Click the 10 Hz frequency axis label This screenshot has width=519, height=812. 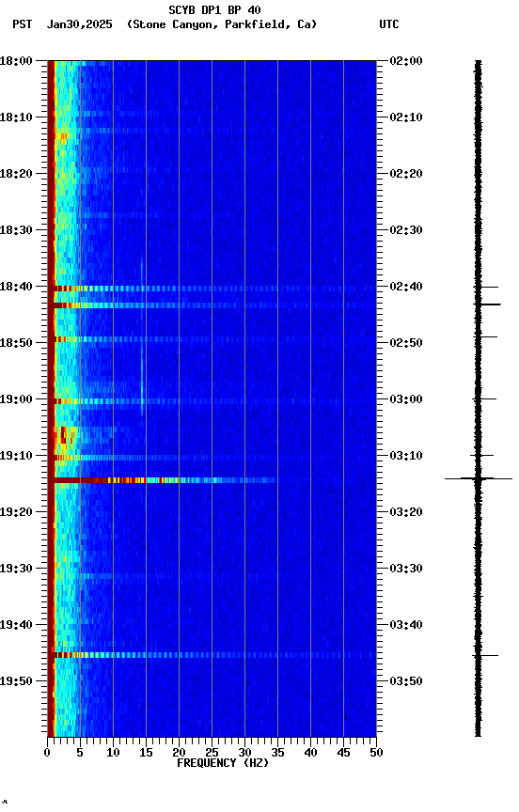tap(113, 753)
